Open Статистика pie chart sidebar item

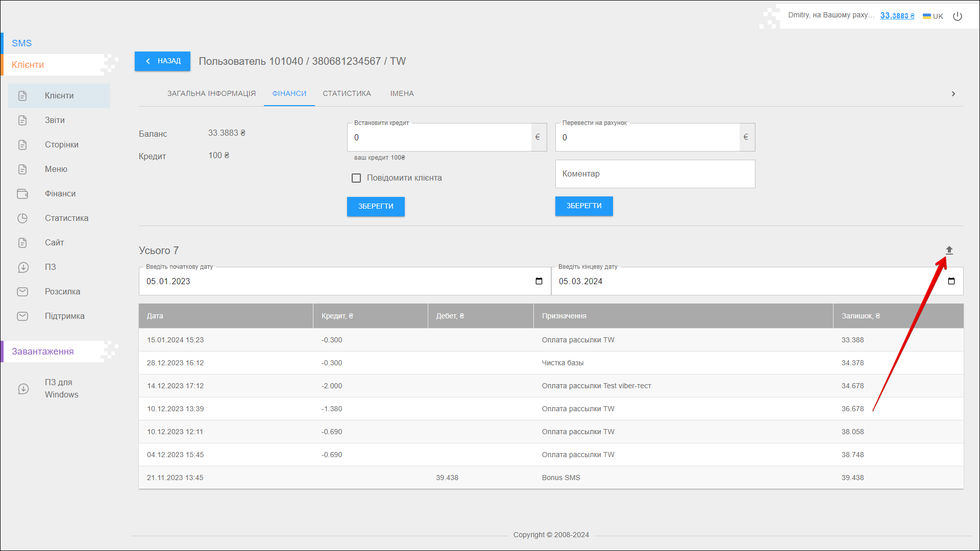click(x=23, y=218)
